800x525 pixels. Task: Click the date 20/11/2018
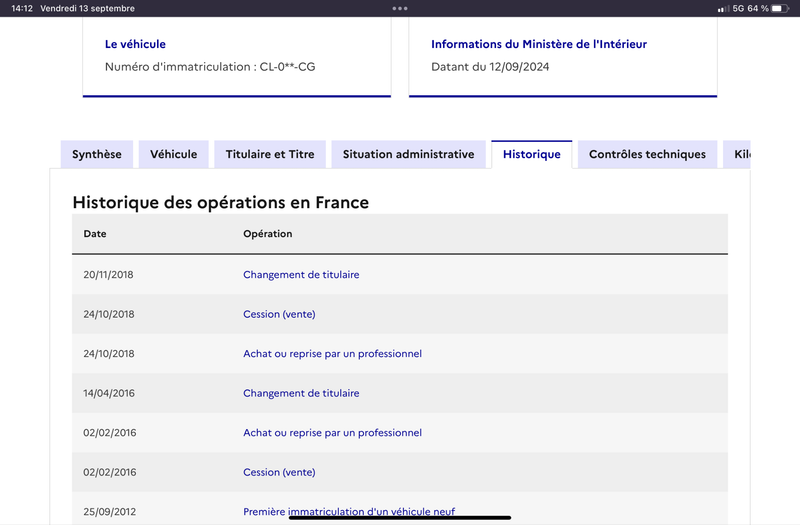point(108,274)
